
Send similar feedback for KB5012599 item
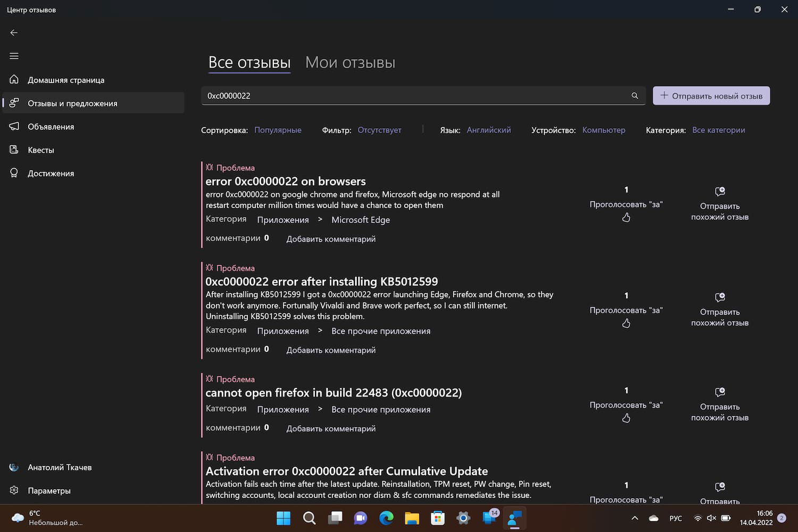point(720,310)
